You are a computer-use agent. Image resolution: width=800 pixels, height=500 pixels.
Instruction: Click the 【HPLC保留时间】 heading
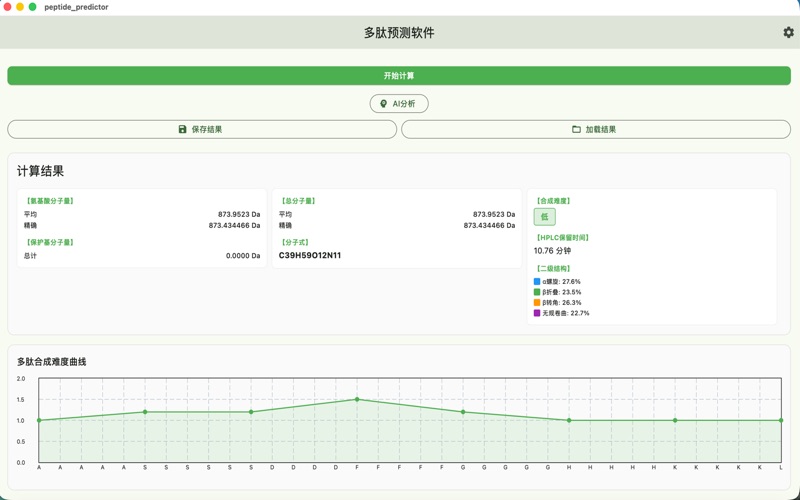pyautogui.click(x=563, y=238)
